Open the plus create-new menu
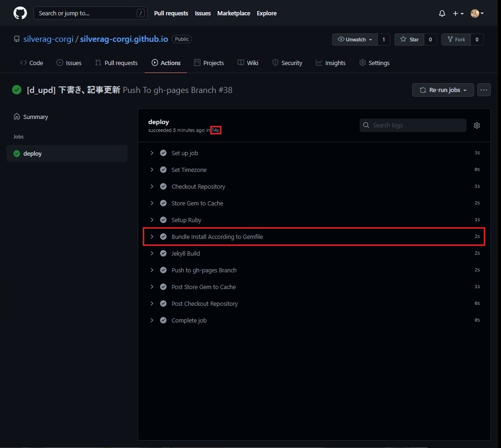Image resolution: width=501 pixels, height=448 pixels. [x=458, y=13]
